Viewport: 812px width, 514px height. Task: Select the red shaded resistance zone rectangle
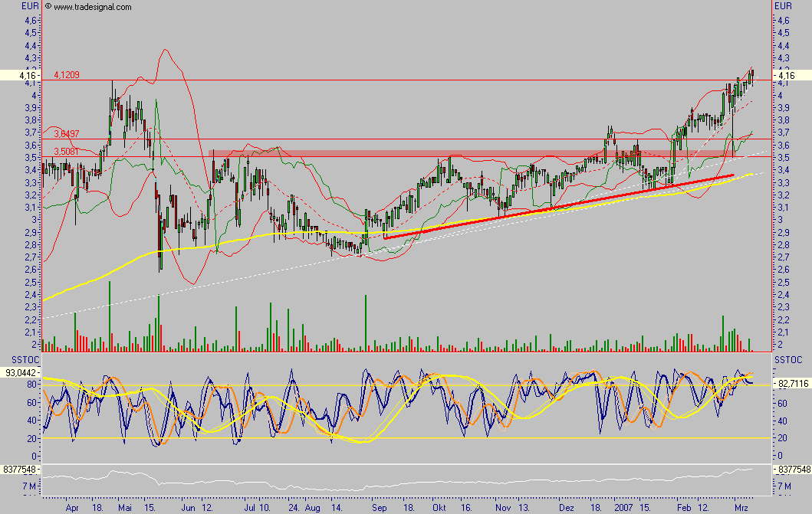[x=472, y=153]
